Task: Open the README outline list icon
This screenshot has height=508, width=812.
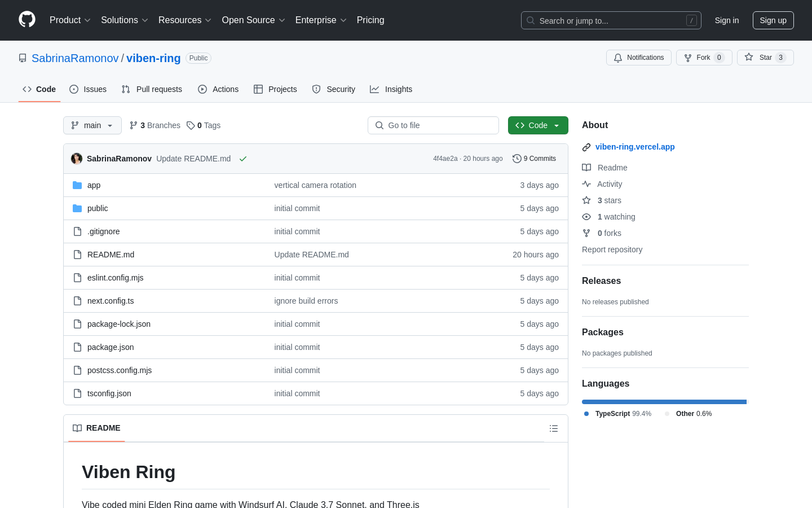Action: pyautogui.click(x=554, y=428)
